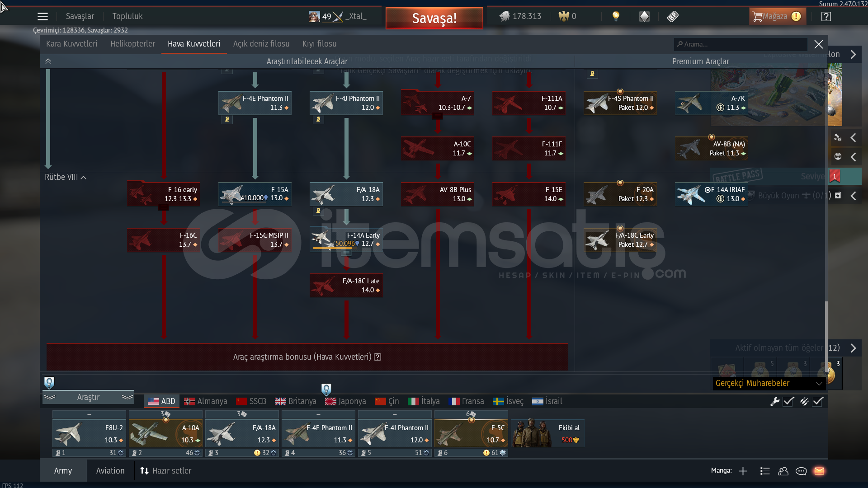The height and width of the screenshot is (488, 868).
Task: Click the lightbulb tip above Araştır button
Action: [x=49, y=383]
